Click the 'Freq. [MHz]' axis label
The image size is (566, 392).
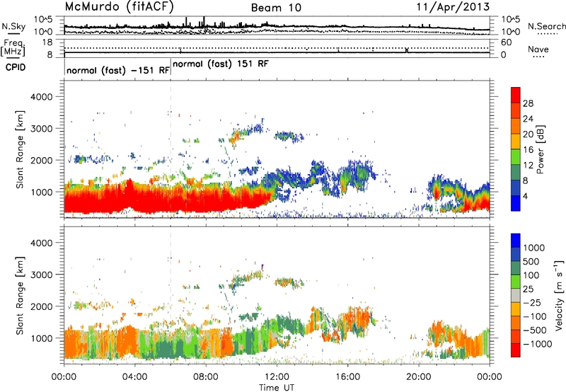tap(13, 47)
